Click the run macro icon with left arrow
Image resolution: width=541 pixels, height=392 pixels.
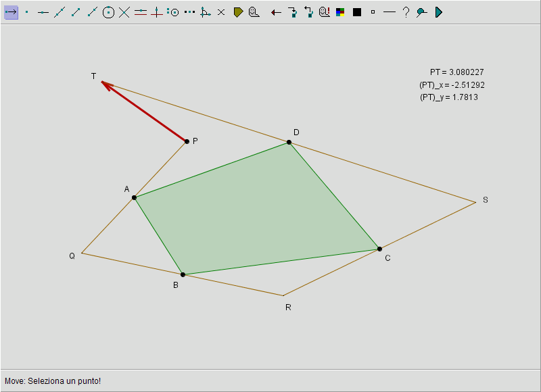[308, 12]
